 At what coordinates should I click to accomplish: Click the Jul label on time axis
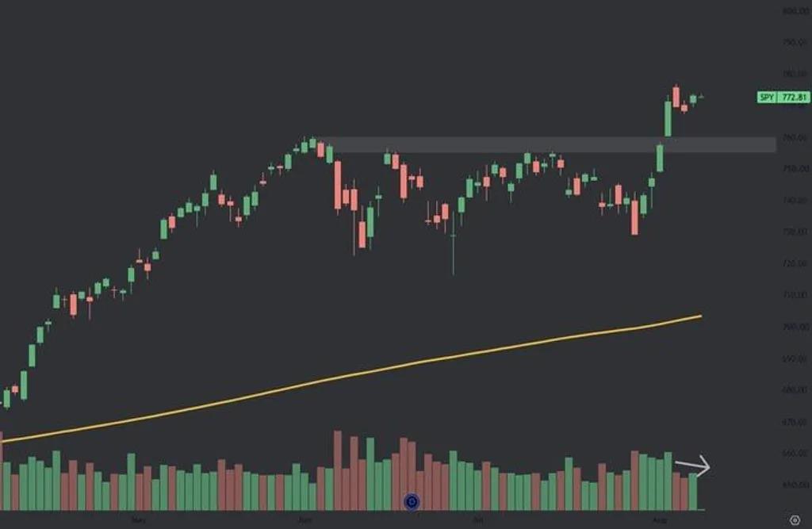click(x=478, y=519)
